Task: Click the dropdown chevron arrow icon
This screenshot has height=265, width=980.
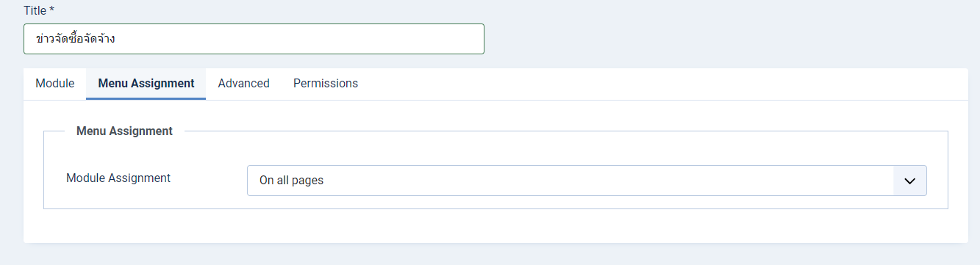Action: coord(910,181)
